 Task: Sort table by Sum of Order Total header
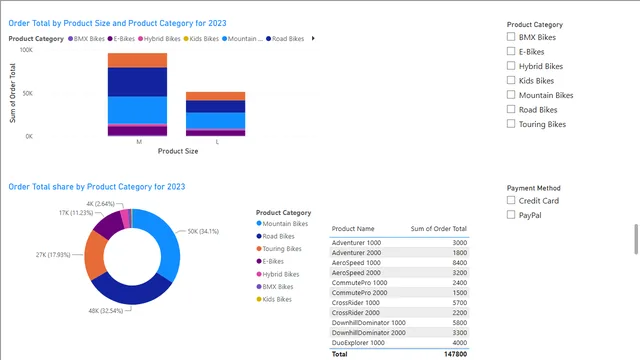[x=438, y=229]
